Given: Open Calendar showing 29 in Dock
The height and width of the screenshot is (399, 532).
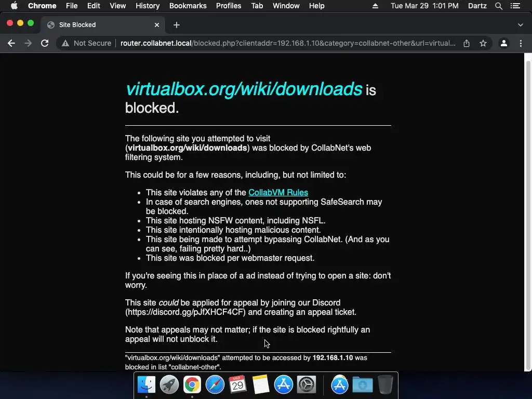Looking at the screenshot, I should 237,384.
